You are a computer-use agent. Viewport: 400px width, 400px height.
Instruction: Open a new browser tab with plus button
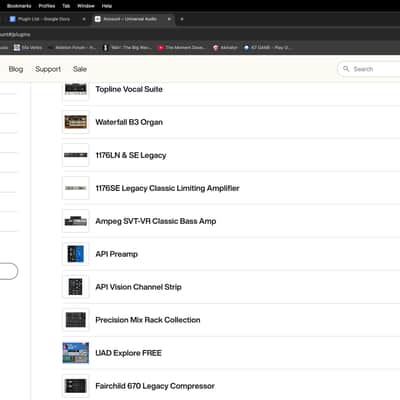(x=182, y=19)
